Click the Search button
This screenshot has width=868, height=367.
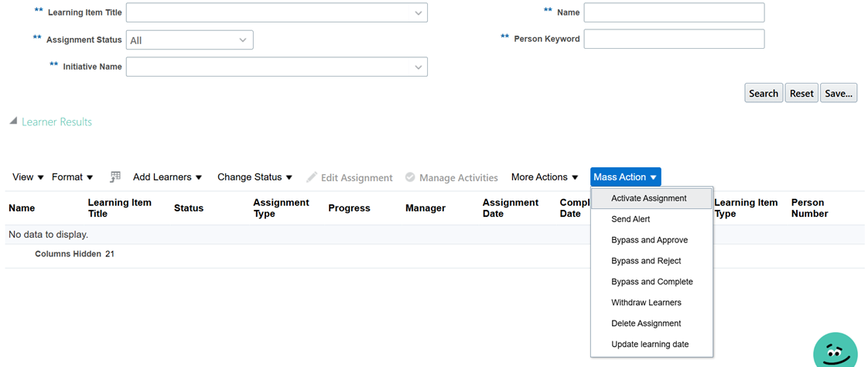coord(763,94)
